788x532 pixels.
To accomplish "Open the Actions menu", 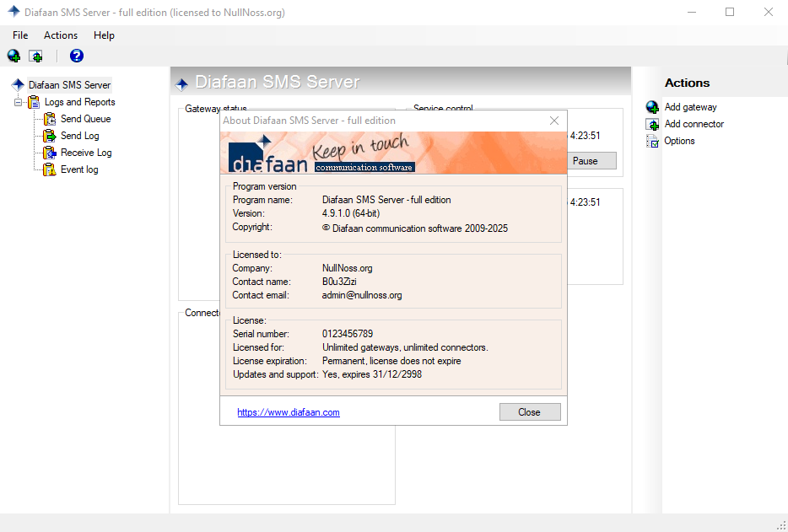I will 61,35.
